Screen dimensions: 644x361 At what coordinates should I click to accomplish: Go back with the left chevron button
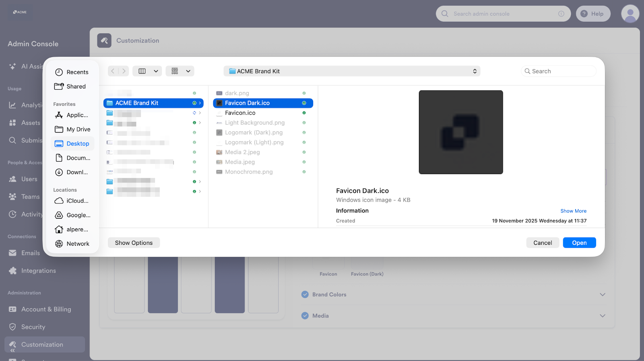point(113,71)
